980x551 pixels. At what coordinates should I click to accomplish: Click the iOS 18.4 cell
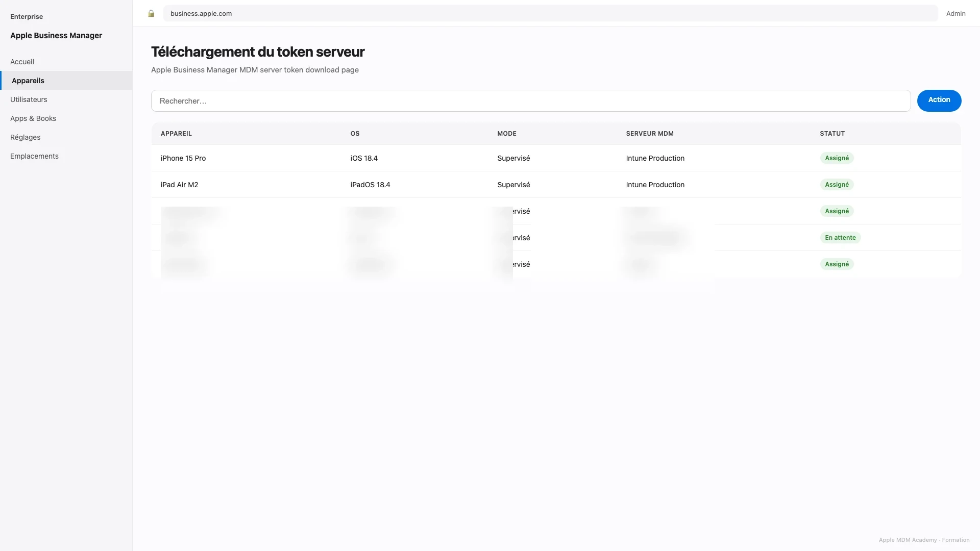364,158
